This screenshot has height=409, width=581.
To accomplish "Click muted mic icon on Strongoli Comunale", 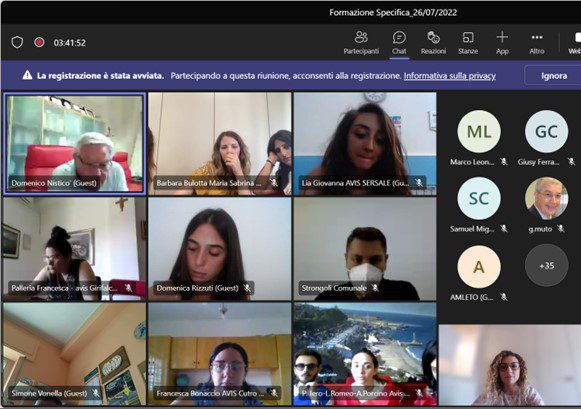I will (375, 288).
